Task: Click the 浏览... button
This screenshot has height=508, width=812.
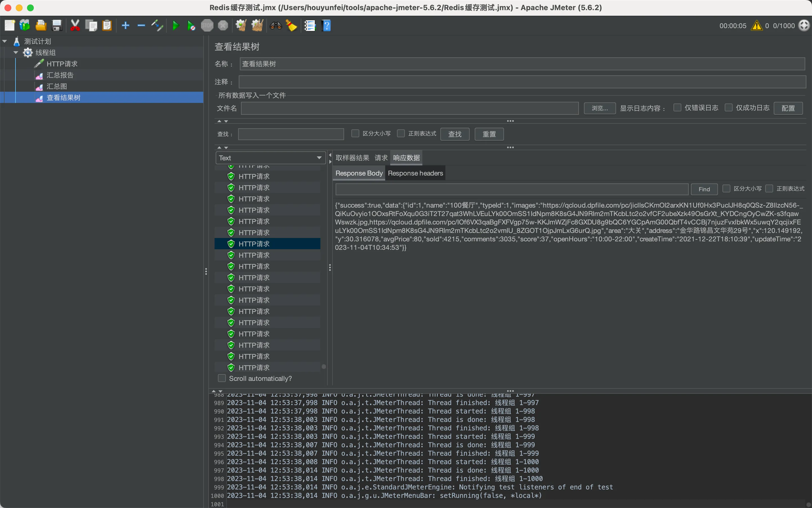Action: tap(600, 108)
